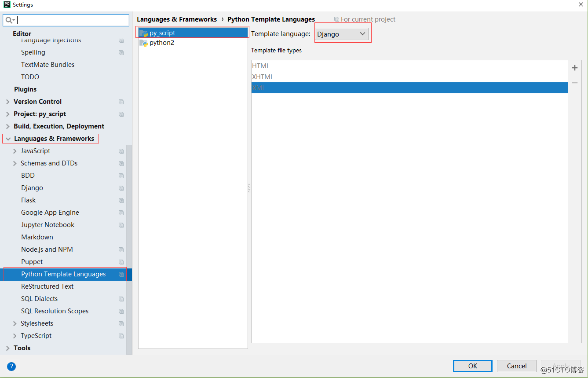Expand the Stylesheets node

point(15,323)
